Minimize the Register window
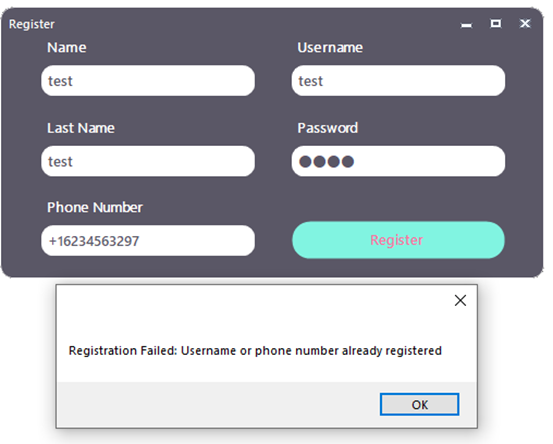The image size is (553, 444). tap(467, 24)
